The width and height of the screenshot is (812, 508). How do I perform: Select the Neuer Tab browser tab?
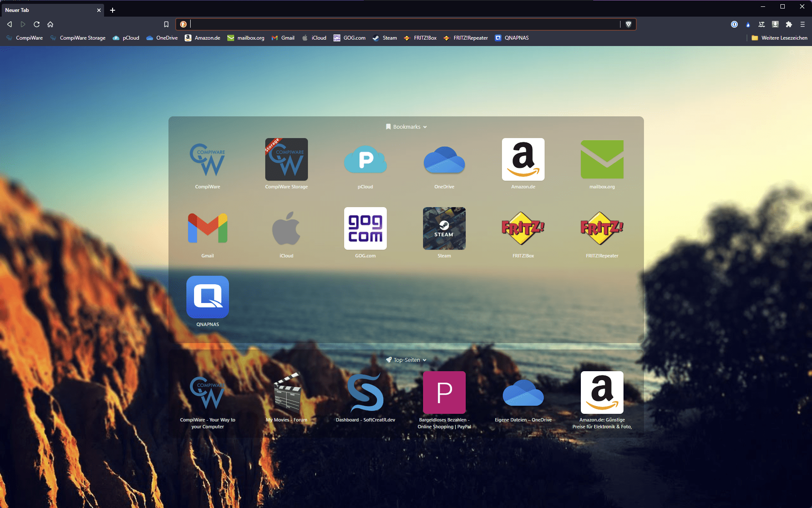tap(52, 10)
